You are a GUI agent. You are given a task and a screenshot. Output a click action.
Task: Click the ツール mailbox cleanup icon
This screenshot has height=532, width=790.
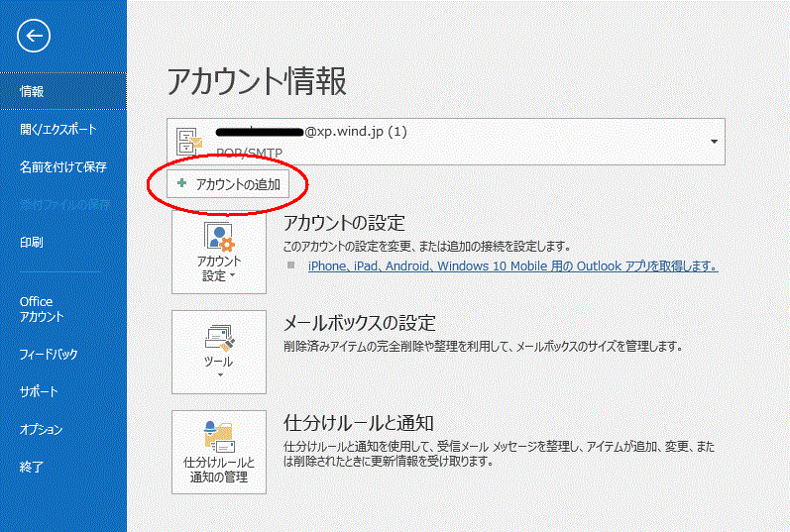[219, 338]
